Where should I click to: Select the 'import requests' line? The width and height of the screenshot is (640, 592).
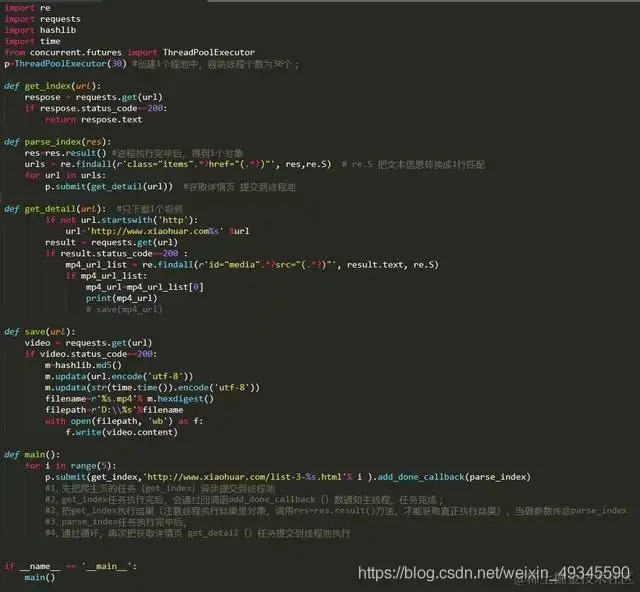click(x=42, y=19)
